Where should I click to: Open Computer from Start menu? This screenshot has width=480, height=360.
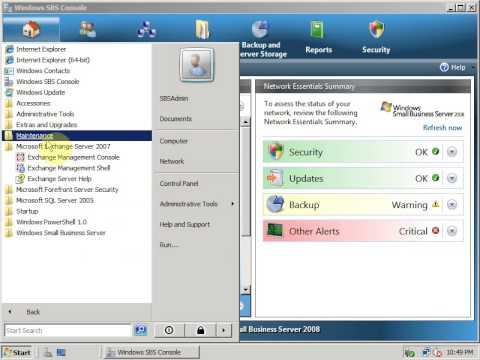173,141
